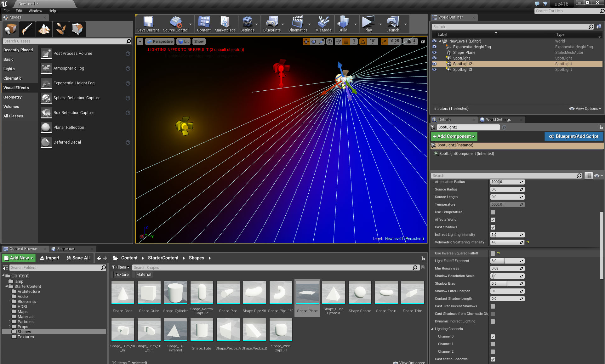Expand the Blueprints folder in tree
This screenshot has width=605, height=364.
9,301
